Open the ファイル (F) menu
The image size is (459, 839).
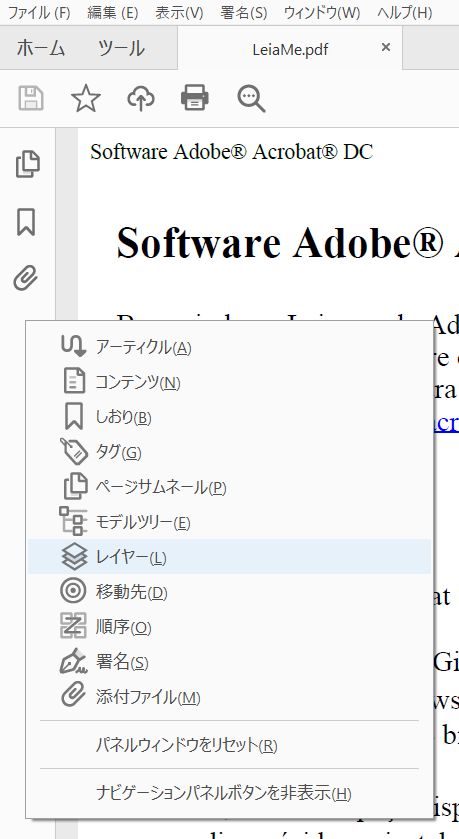coord(39,12)
